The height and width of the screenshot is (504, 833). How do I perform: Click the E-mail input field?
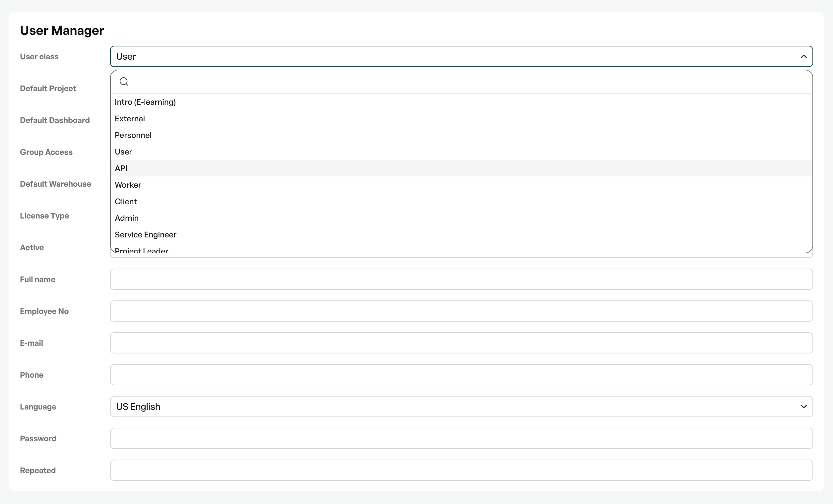coord(462,343)
